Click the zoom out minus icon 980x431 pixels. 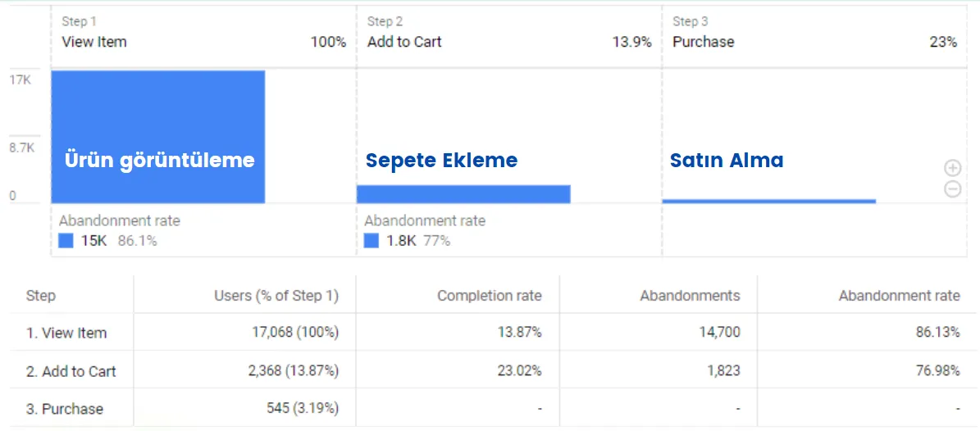[952, 188]
